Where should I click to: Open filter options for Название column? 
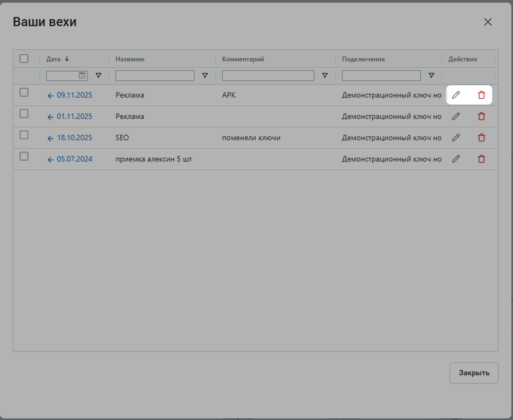(x=205, y=75)
